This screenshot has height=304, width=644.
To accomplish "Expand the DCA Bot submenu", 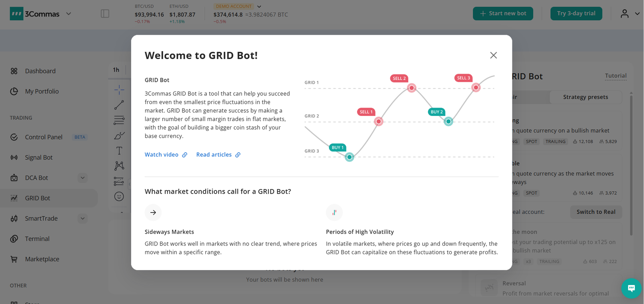I will tap(83, 178).
